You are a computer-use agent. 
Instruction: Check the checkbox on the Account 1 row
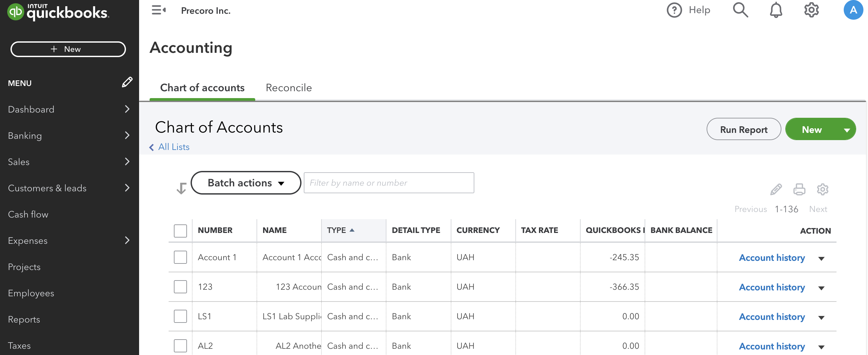[180, 257]
